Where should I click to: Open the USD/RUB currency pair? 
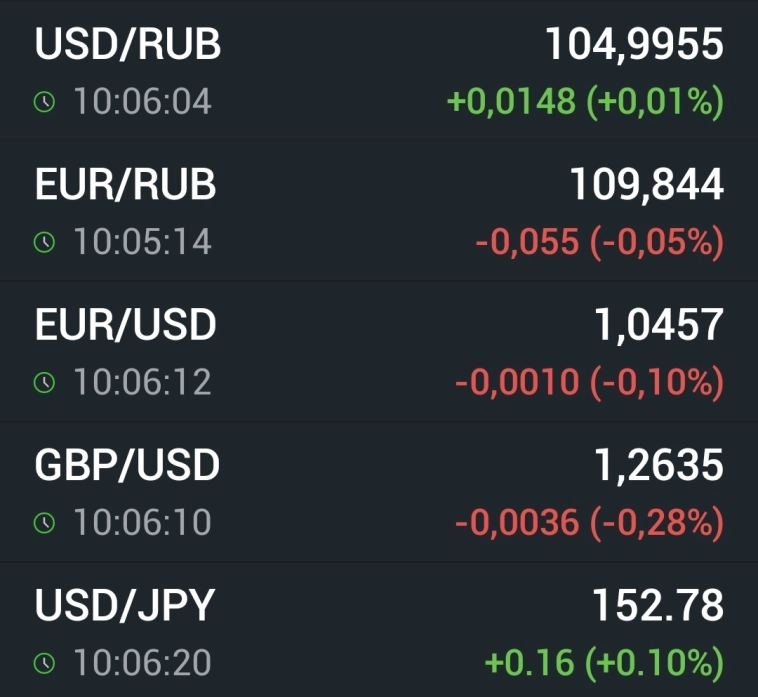128,45
